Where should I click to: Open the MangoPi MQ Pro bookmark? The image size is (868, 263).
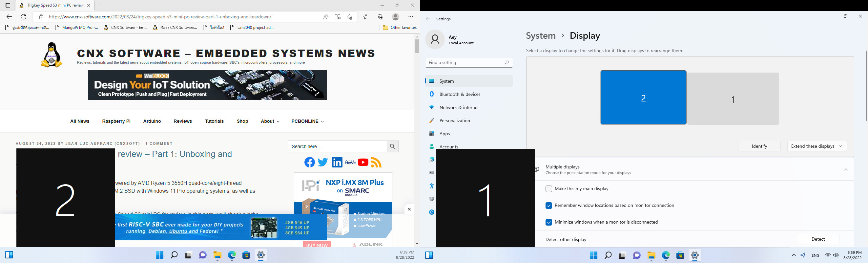76,28
